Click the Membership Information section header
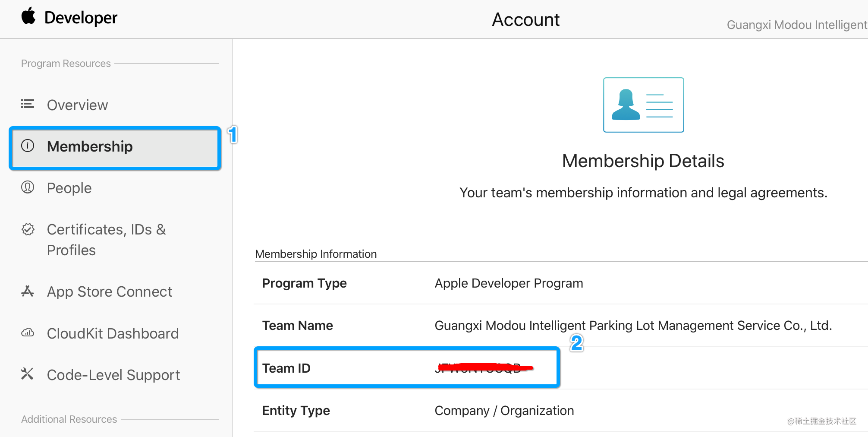 click(316, 254)
